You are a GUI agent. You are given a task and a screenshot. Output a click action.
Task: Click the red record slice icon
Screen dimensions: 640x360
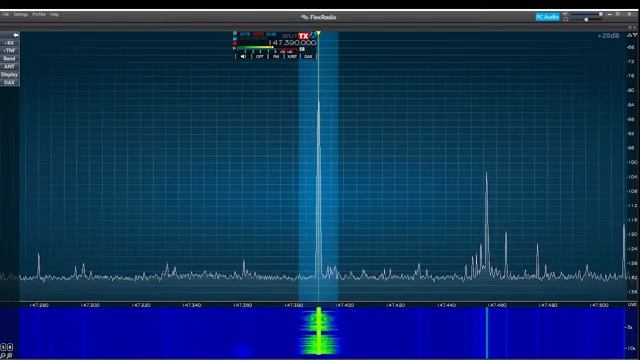[235, 44]
